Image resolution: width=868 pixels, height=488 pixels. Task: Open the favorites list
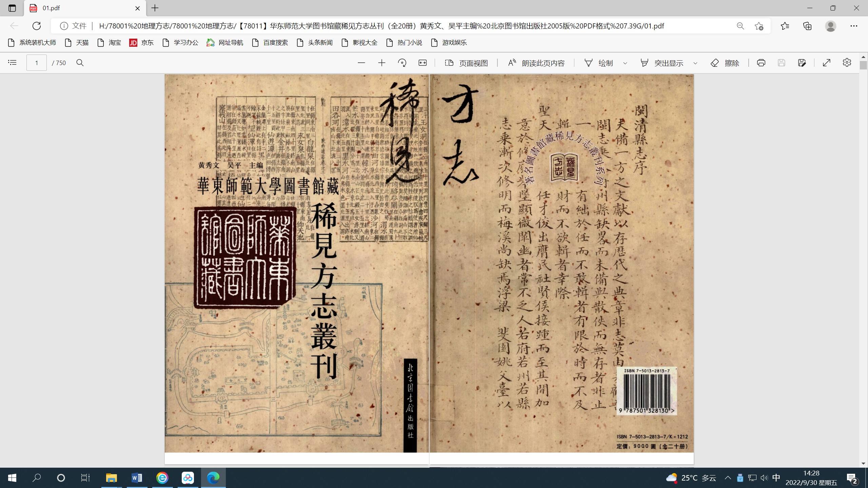tap(785, 26)
